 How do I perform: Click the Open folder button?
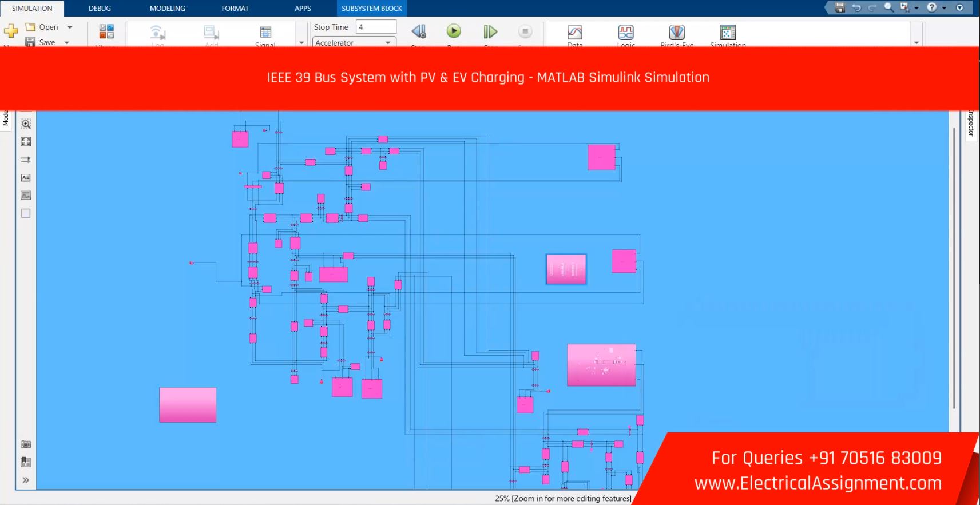click(42, 27)
